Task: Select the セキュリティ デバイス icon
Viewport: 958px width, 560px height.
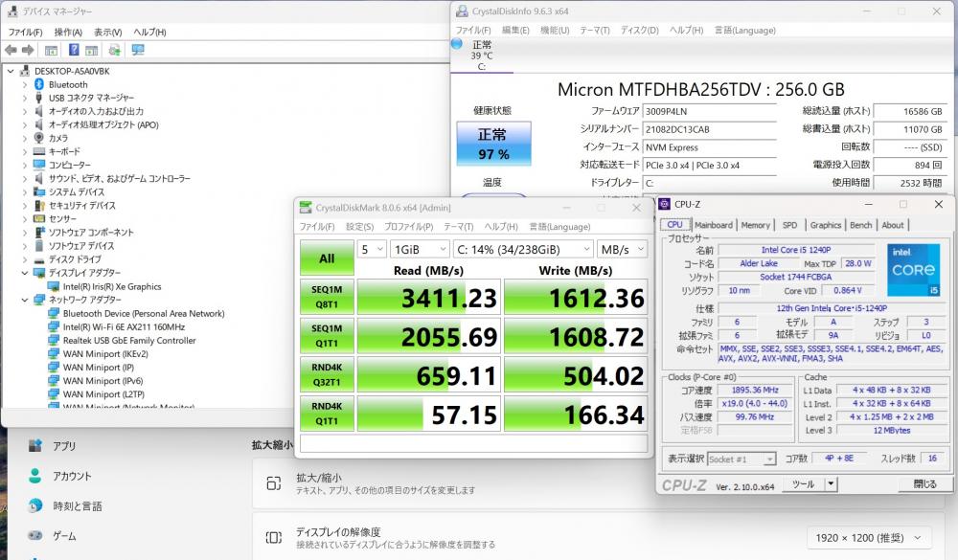Action: click(39, 205)
